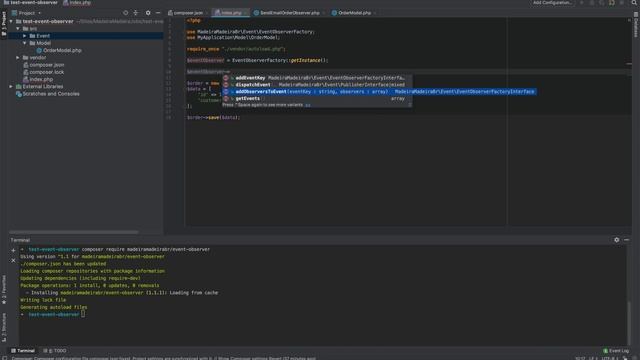
Task: Hide the Terminal panel with minus icon
Action: [x=627, y=240]
